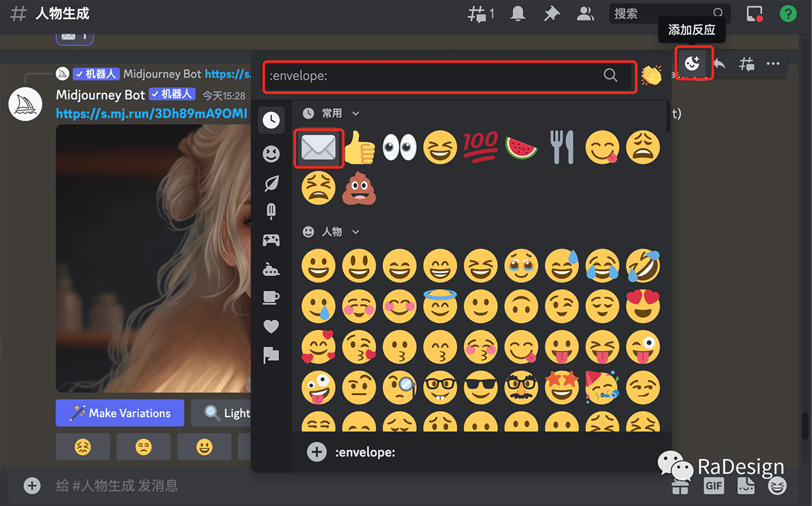This screenshot has width=812, height=506.
Task: Click the plus attachment icon in the chat bar
Action: pyautogui.click(x=32, y=486)
